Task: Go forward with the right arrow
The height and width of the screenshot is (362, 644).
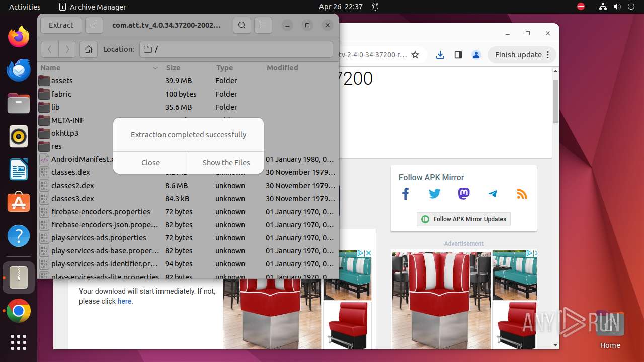Action: 67,49
